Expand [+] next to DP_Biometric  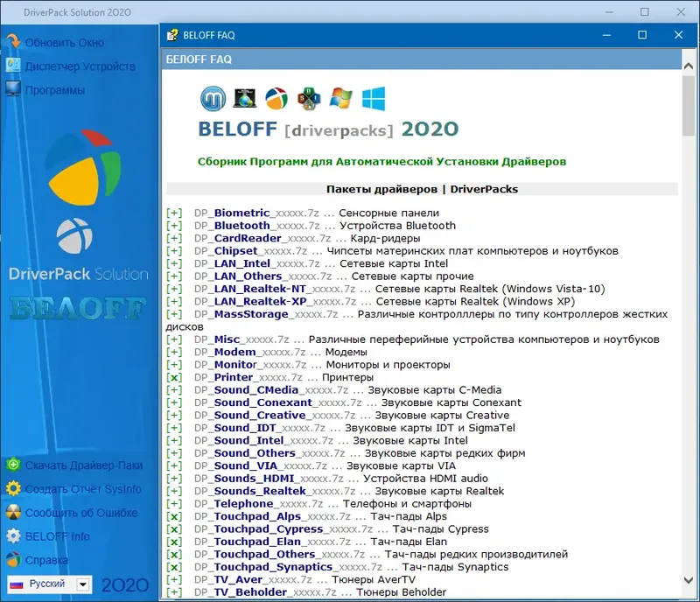click(x=174, y=213)
